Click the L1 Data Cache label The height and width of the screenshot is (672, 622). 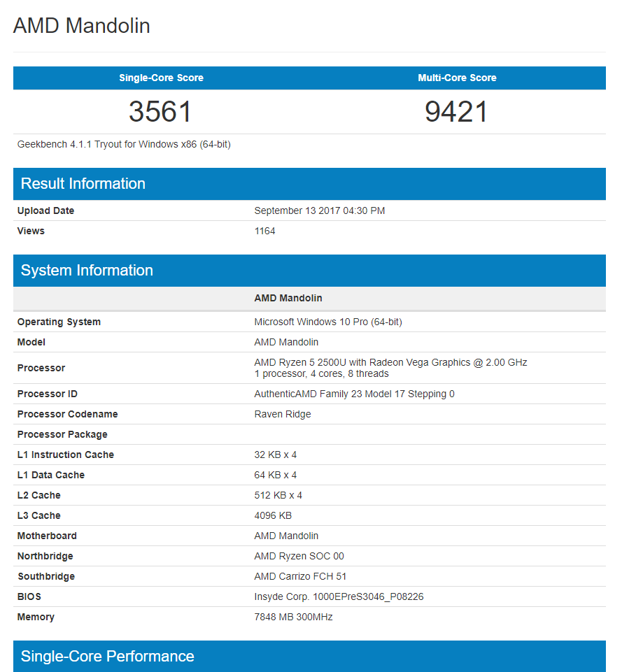click(50, 475)
